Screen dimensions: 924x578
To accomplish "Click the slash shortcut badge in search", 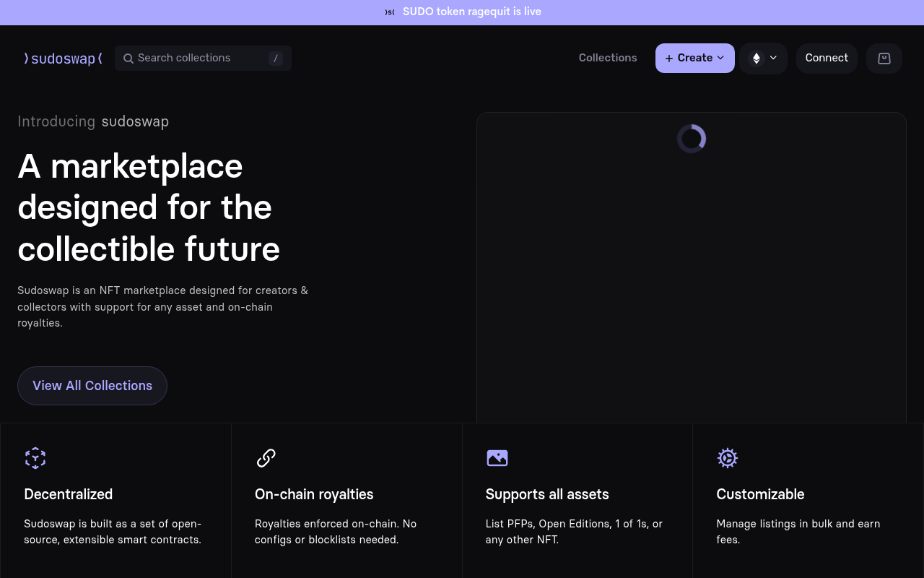I will tap(275, 59).
